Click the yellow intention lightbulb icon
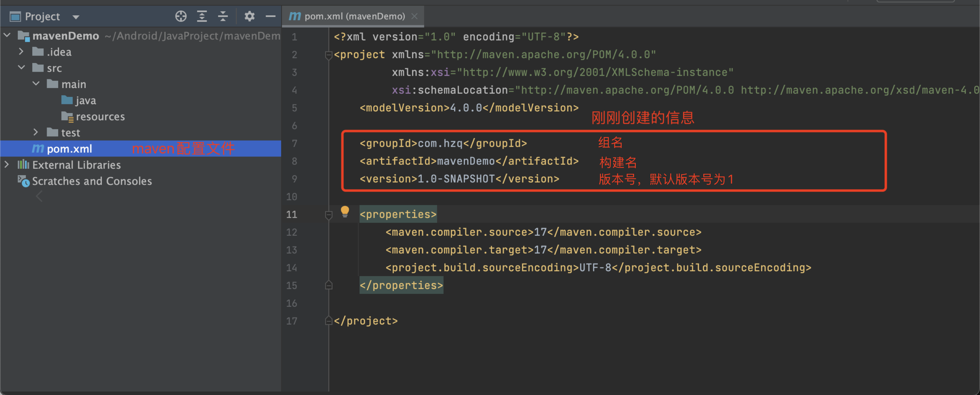980x395 pixels. pos(345,211)
